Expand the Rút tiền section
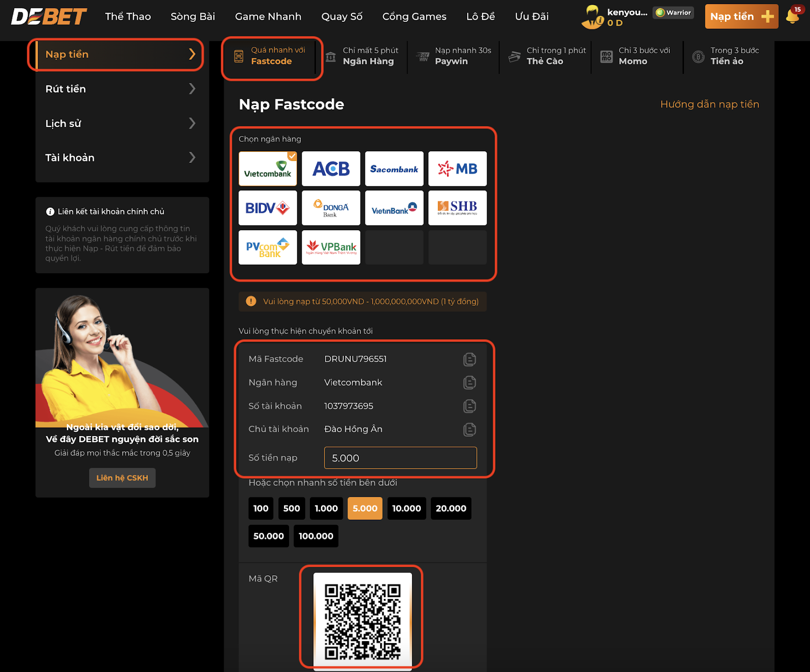Screen dimensions: 810x672 [120, 89]
